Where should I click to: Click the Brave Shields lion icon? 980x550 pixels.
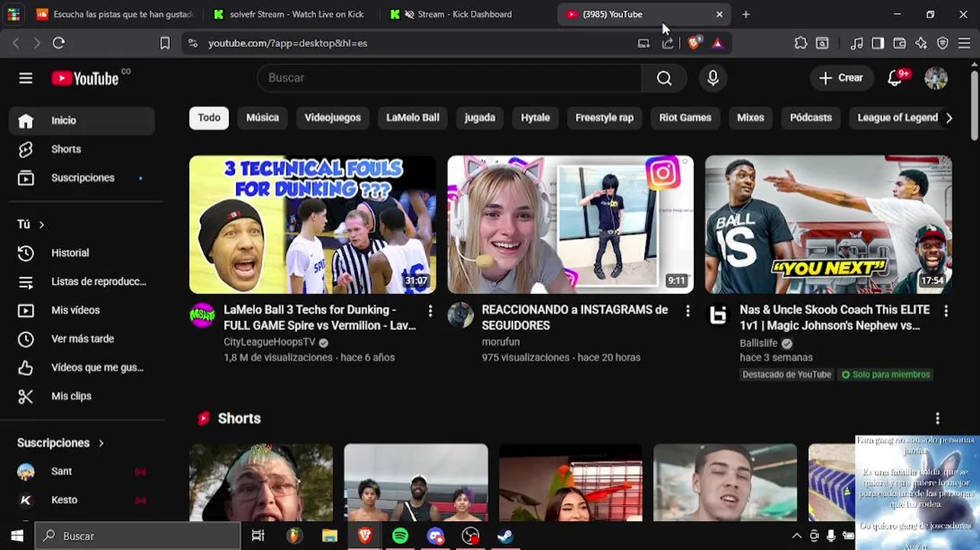point(694,44)
